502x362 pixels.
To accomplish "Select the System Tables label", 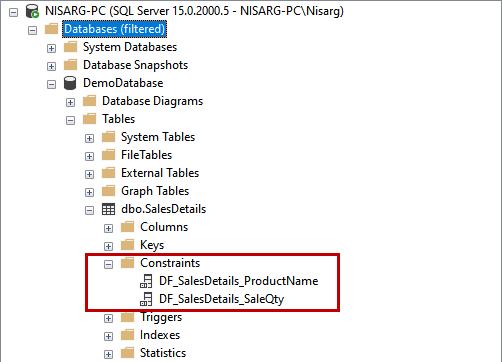I will point(158,137).
